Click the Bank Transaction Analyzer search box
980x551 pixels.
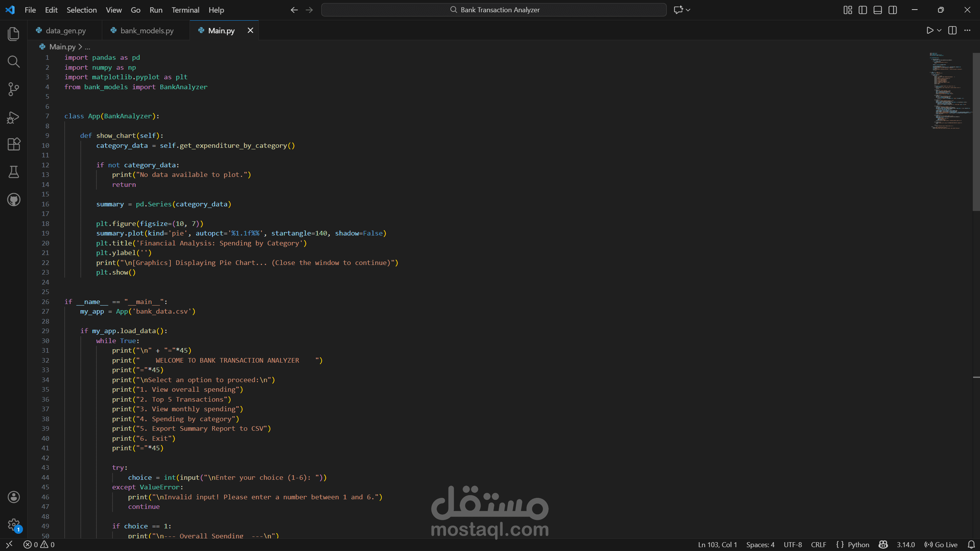coord(494,10)
